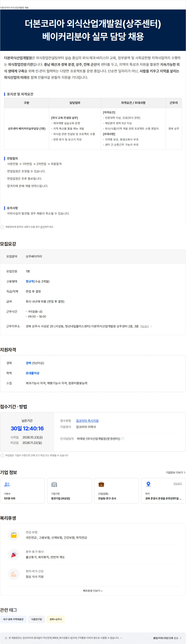Click the info icon beside 채용정보에 잘못된 내용

[2, 227]
